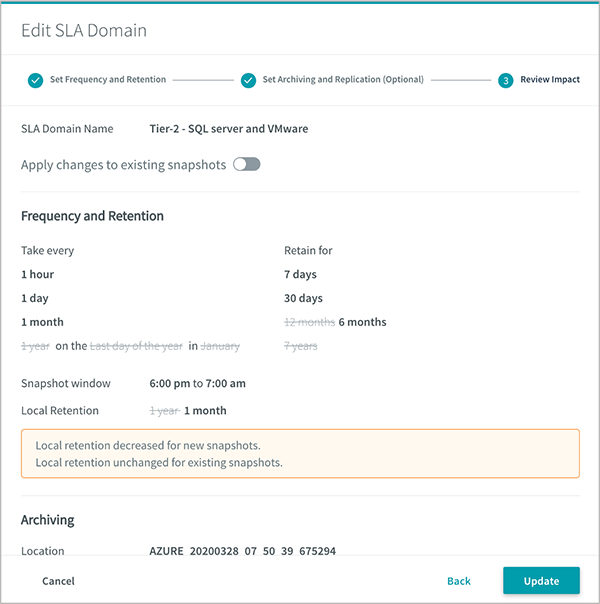Click the local retention decreased warning box
The image size is (600, 604).
pyautogui.click(x=300, y=453)
